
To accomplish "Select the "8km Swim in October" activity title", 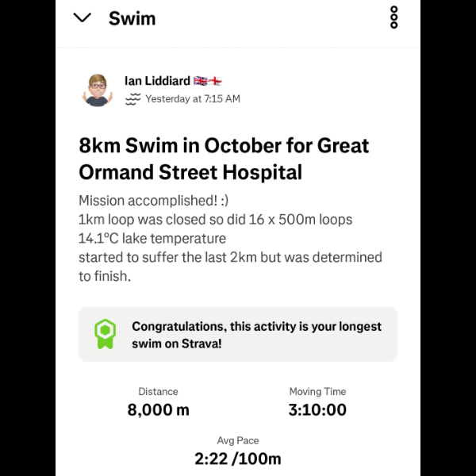I will [224, 159].
